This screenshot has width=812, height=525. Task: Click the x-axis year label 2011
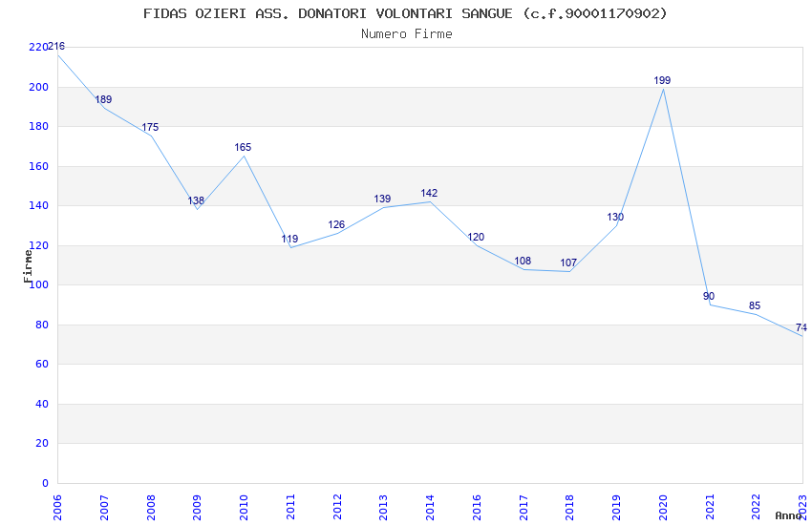tap(290, 508)
